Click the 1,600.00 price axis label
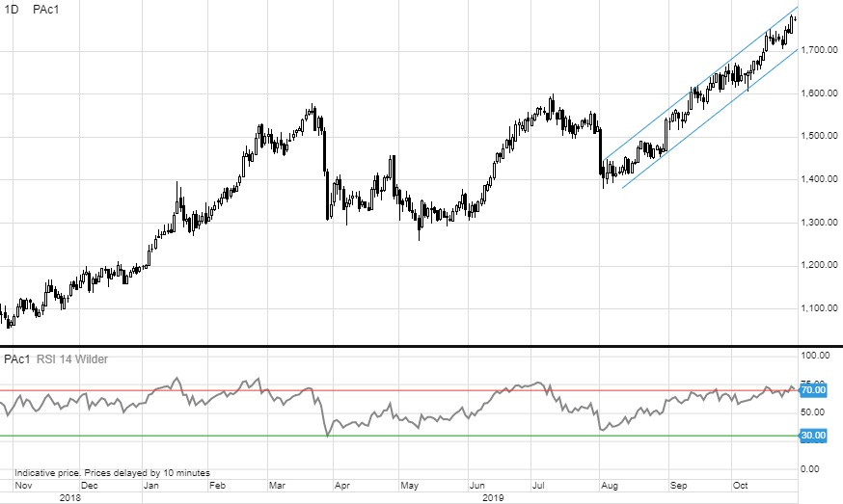 click(x=819, y=93)
